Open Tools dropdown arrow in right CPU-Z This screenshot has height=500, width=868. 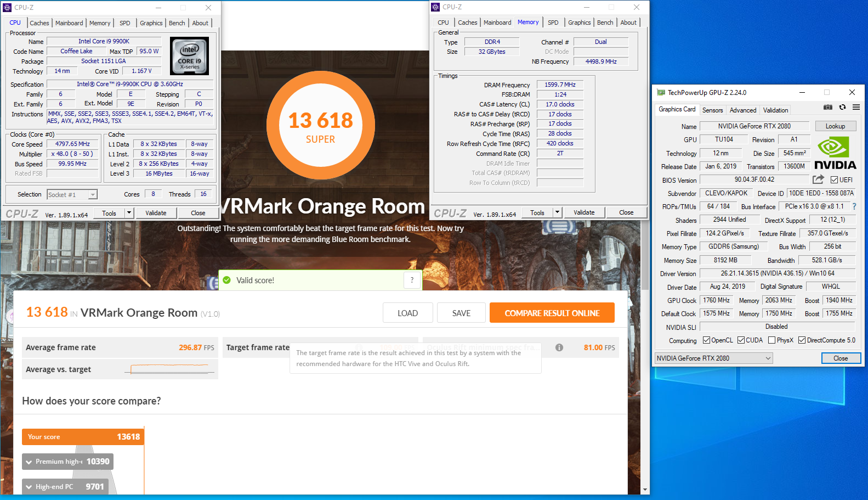point(558,212)
